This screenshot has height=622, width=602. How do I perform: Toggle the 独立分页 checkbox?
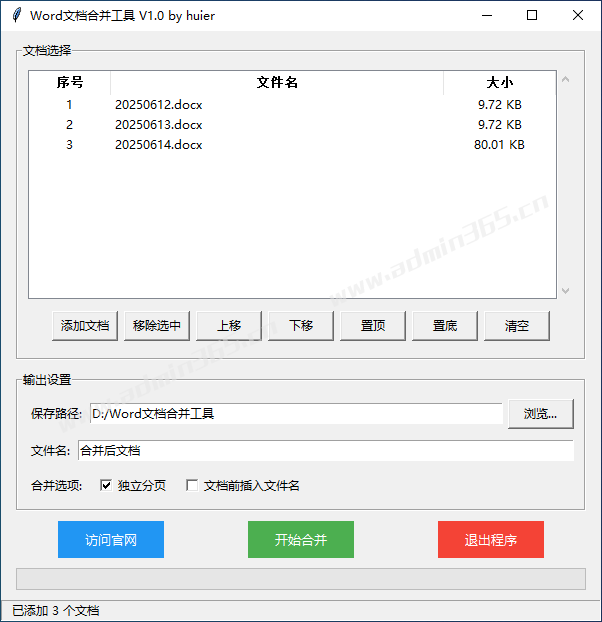tap(106, 485)
